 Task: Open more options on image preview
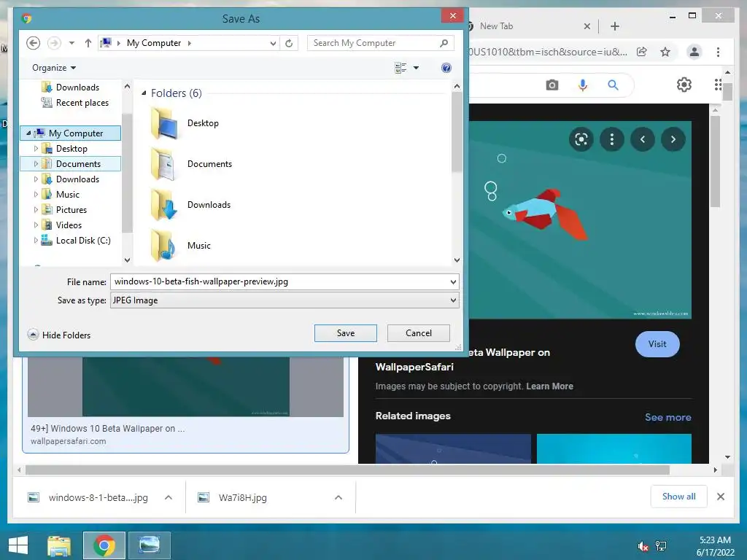click(x=612, y=139)
